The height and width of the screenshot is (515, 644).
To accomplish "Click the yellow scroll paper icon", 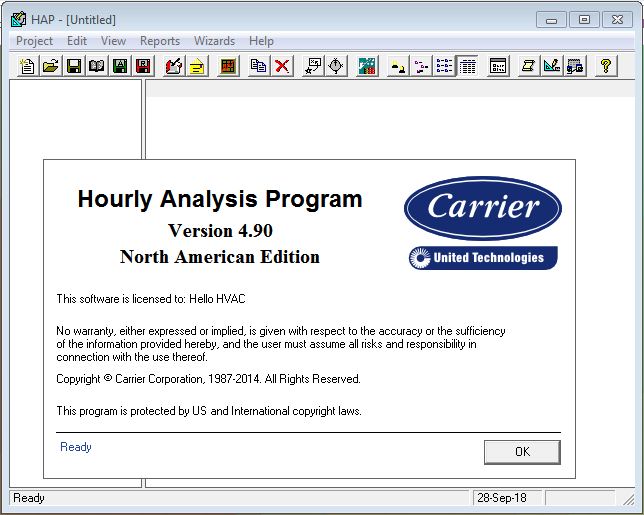I will pyautogui.click(x=529, y=66).
